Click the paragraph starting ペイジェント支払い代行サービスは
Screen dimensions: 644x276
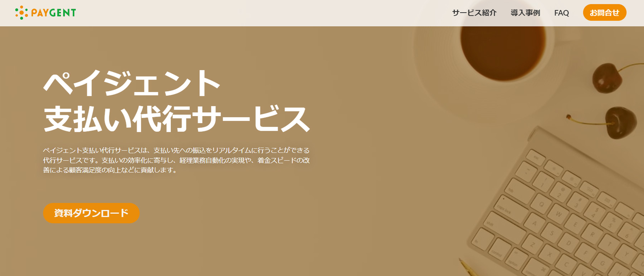176,160
